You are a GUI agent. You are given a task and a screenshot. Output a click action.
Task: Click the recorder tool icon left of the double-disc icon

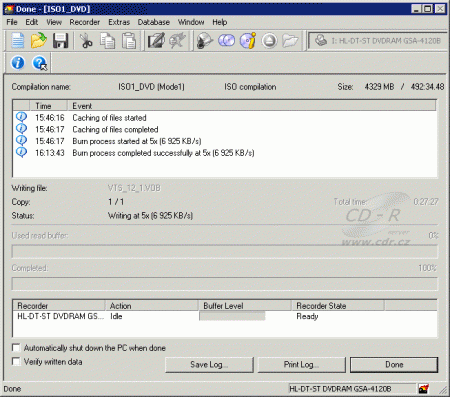tap(204, 41)
